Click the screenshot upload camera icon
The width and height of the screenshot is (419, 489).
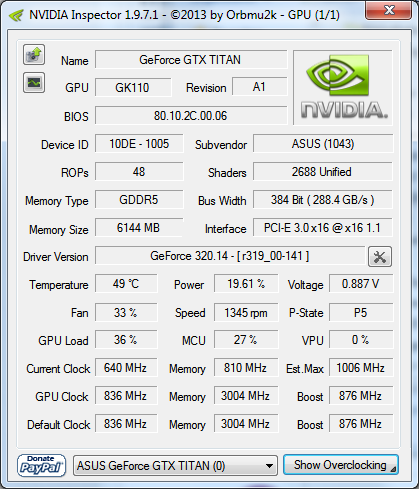tap(34, 54)
